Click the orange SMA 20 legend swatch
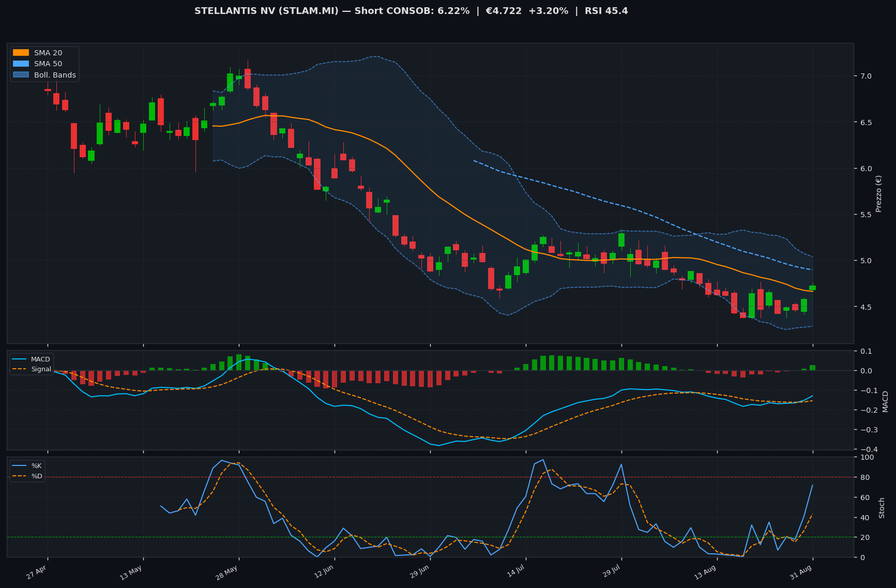The width and height of the screenshot is (896, 588). click(x=21, y=53)
